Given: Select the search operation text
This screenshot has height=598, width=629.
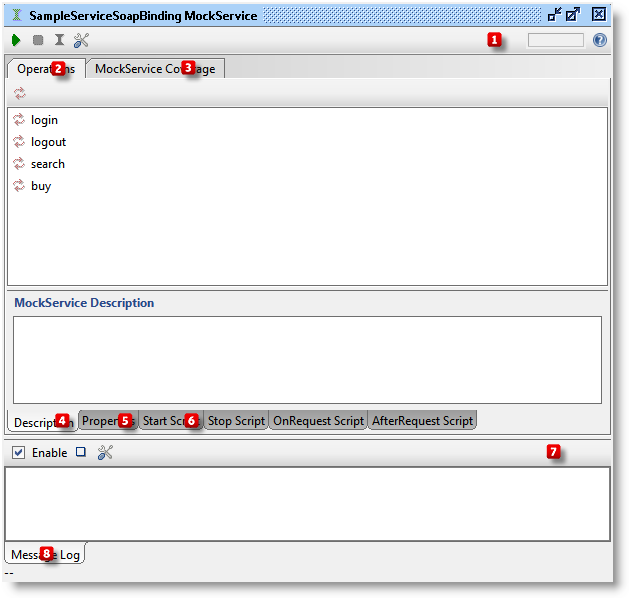Looking at the screenshot, I should tap(48, 164).
